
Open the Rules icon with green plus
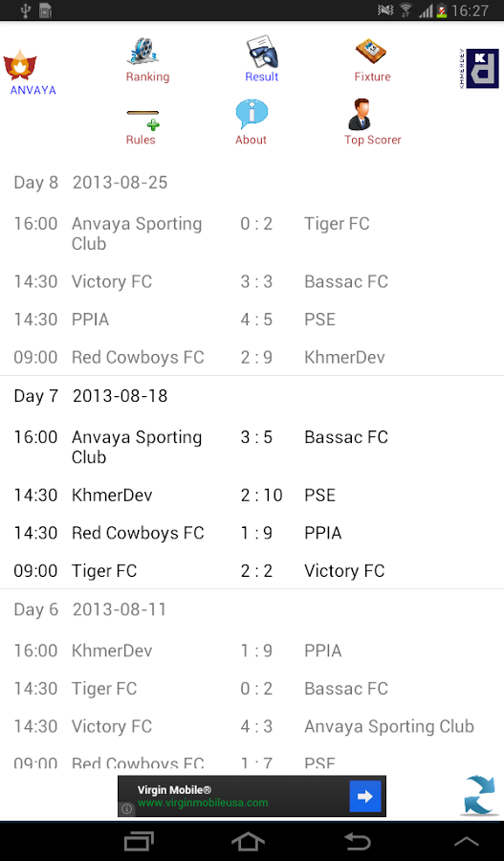tap(142, 120)
